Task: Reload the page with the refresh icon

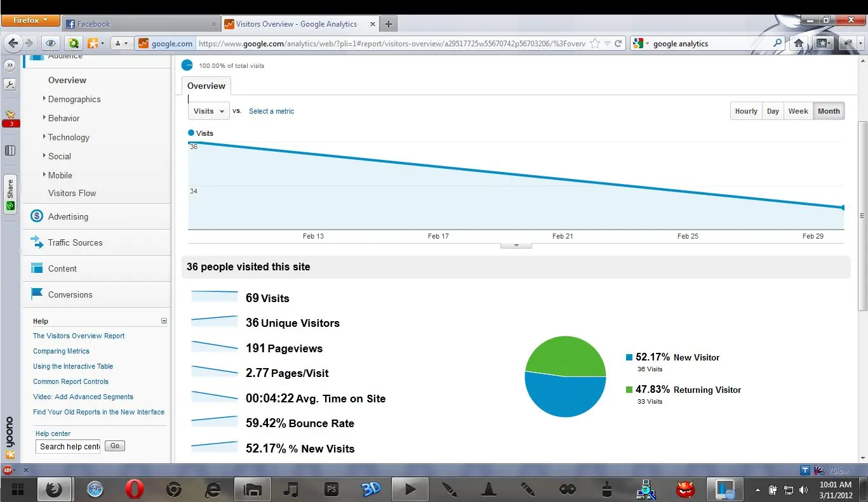Action: [618, 43]
